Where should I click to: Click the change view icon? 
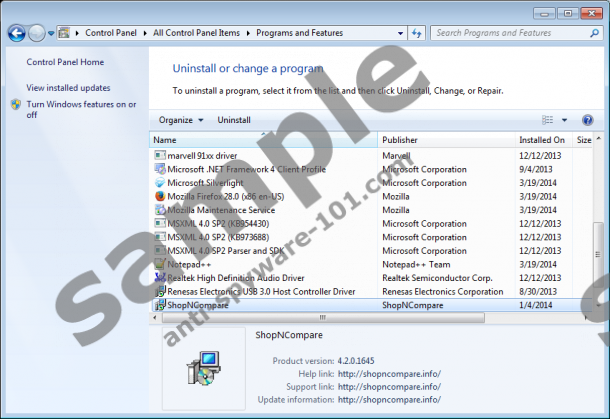547,120
